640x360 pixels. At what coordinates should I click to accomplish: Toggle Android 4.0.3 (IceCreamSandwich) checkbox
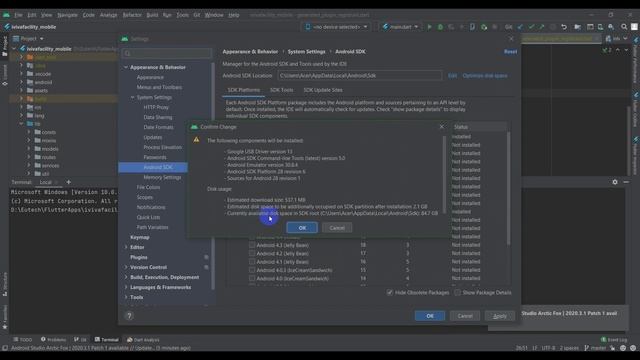[x=252, y=270]
